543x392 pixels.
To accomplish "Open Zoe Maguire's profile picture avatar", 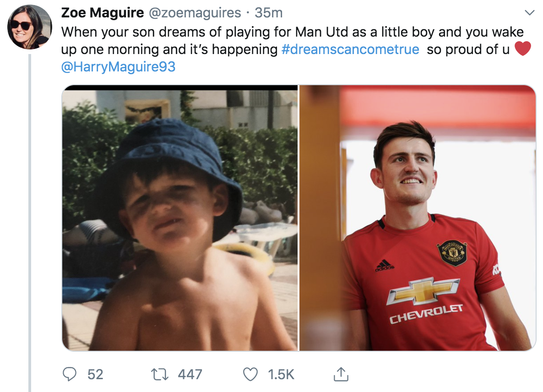I will pyautogui.click(x=29, y=27).
